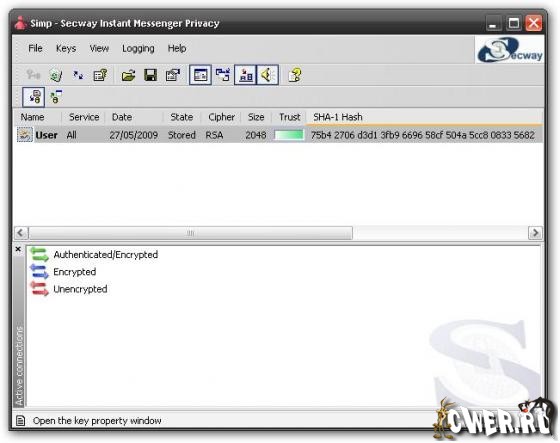Open the File menu
This screenshot has height=443, width=560.
tap(35, 48)
